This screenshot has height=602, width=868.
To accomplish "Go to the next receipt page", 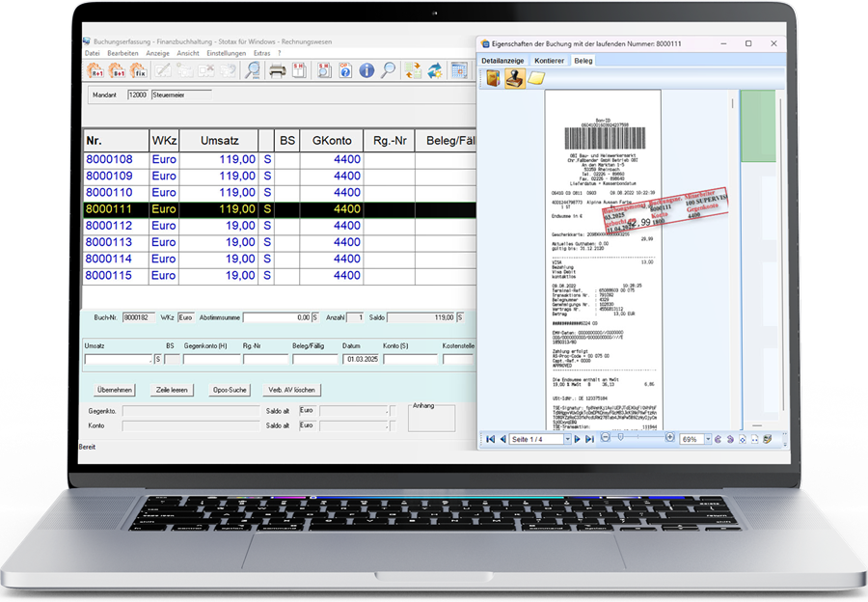I will [x=578, y=439].
